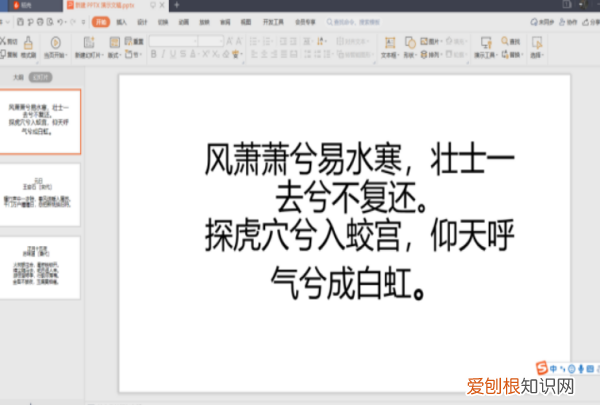The width and height of the screenshot is (600, 405).
Task: Open the Developer Tools (开发工具) tab
Action: [x=273, y=22]
